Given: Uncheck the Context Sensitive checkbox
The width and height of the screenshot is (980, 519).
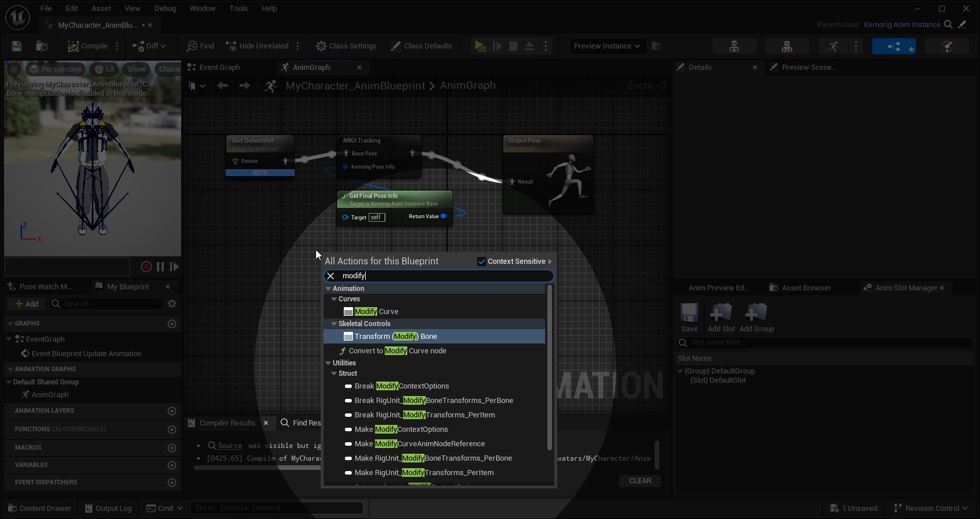Looking at the screenshot, I should point(482,262).
